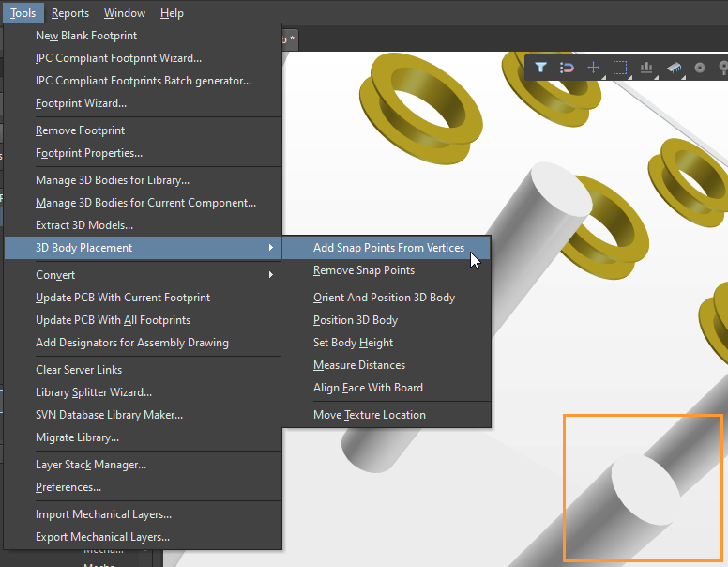The height and width of the screenshot is (567, 728).
Task: Click the align objects bar icon
Action: [x=646, y=68]
